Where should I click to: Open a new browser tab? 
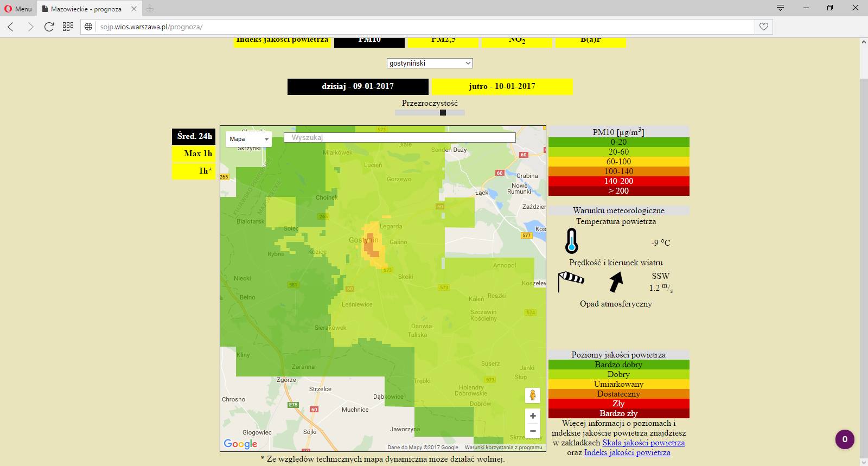(150, 9)
